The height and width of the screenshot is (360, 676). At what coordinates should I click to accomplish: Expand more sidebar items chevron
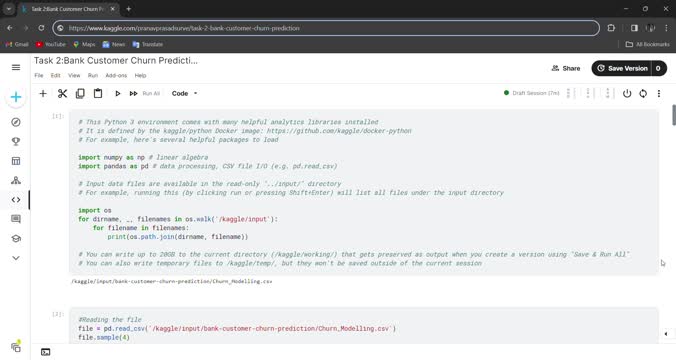pyautogui.click(x=16, y=258)
